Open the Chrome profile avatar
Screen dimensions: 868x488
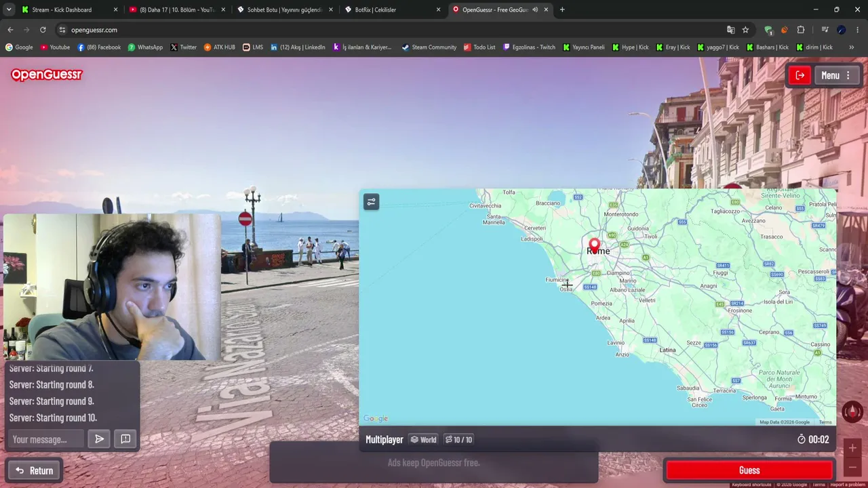pyautogui.click(x=842, y=30)
